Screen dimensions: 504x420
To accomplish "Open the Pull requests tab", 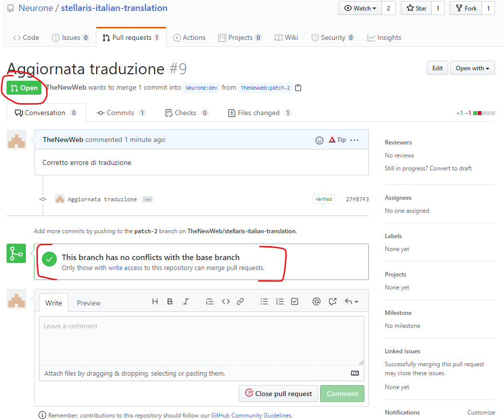I will 131,37.
